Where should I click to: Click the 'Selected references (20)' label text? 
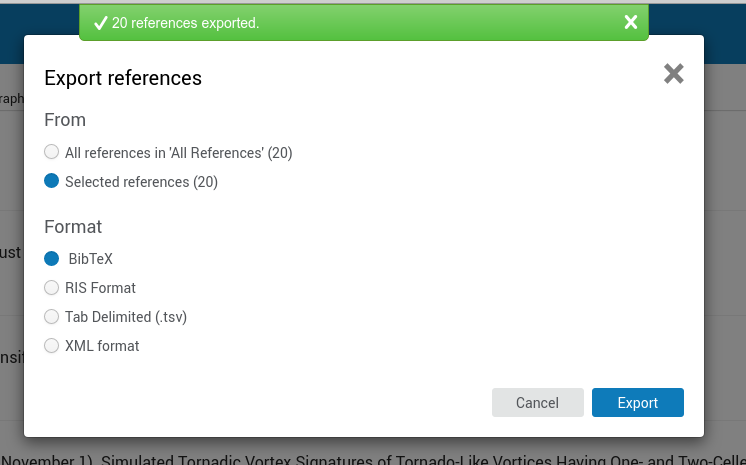141,182
